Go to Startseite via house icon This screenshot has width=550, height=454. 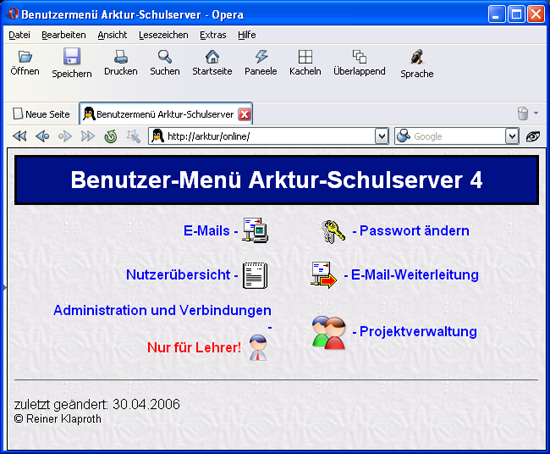pos(212,56)
